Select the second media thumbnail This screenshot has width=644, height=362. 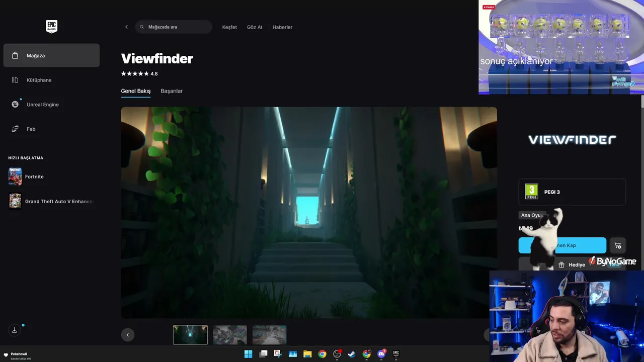click(230, 335)
